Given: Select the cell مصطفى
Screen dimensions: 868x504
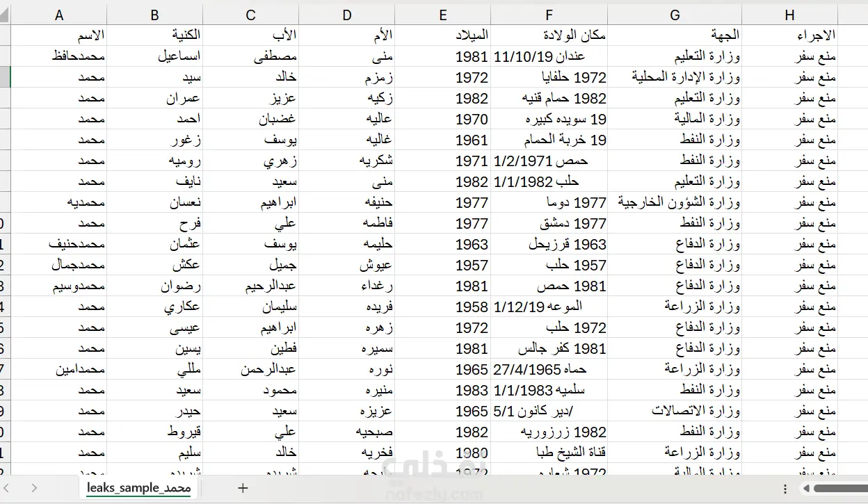Looking at the screenshot, I should (251, 56).
